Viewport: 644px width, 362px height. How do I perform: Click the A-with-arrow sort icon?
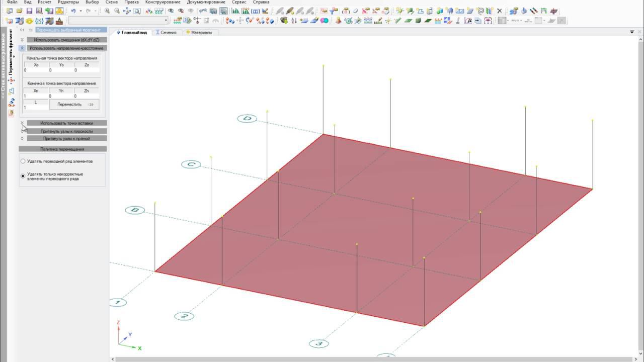(294, 21)
